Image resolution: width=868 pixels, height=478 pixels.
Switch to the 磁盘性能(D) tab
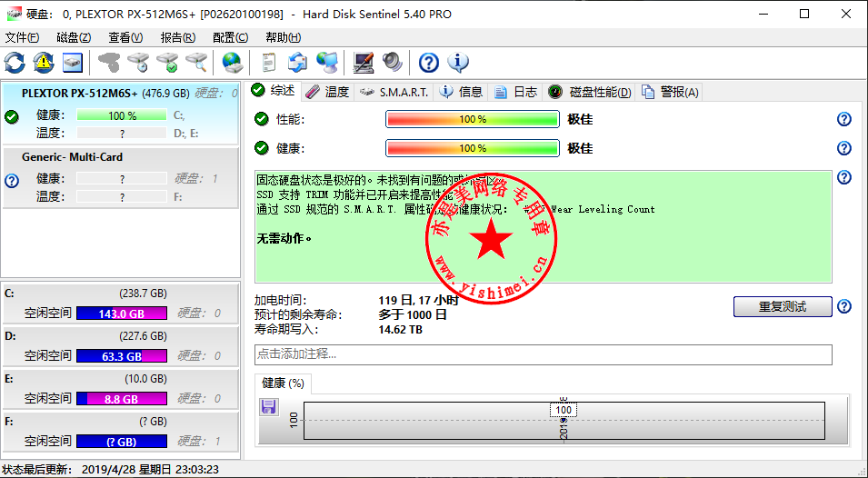(590, 92)
